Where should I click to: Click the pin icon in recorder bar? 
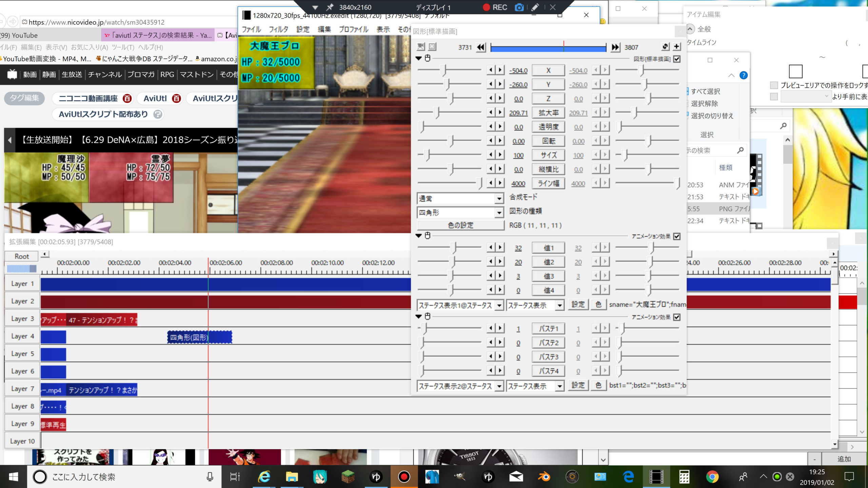tap(330, 7)
